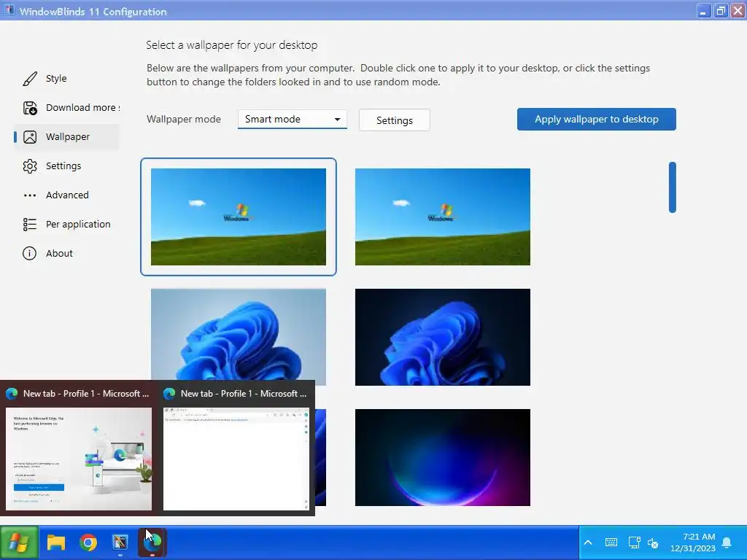Screen dimensions: 747x560
Task: Click the Microsoft Edge taskbar icon
Action: pyautogui.click(x=152, y=542)
